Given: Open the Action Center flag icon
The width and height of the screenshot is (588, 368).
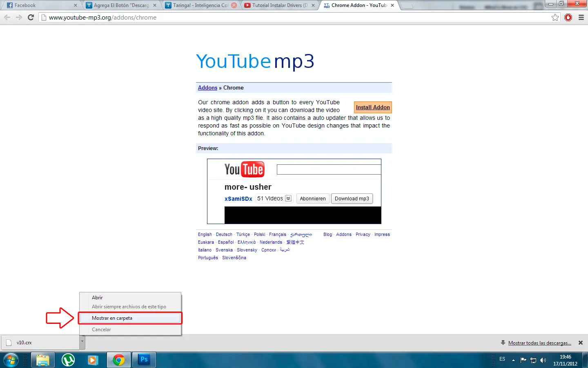Looking at the screenshot, I should click(x=523, y=360).
